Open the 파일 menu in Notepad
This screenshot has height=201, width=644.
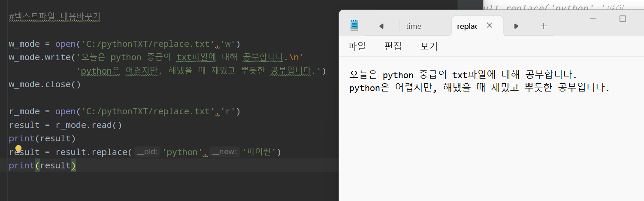pos(357,46)
